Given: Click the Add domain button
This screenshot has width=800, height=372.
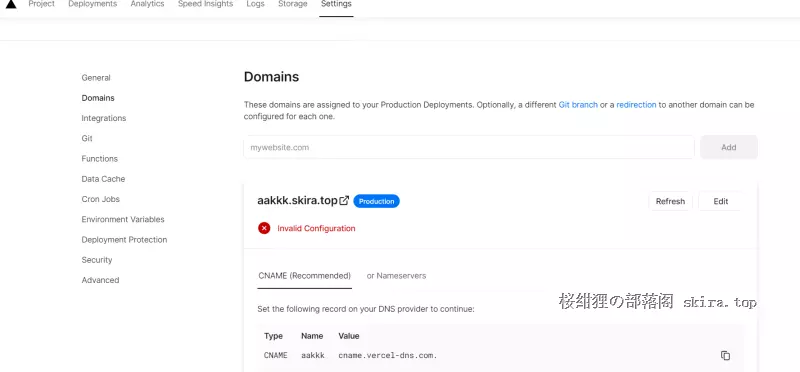Looking at the screenshot, I should [x=729, y=147].
